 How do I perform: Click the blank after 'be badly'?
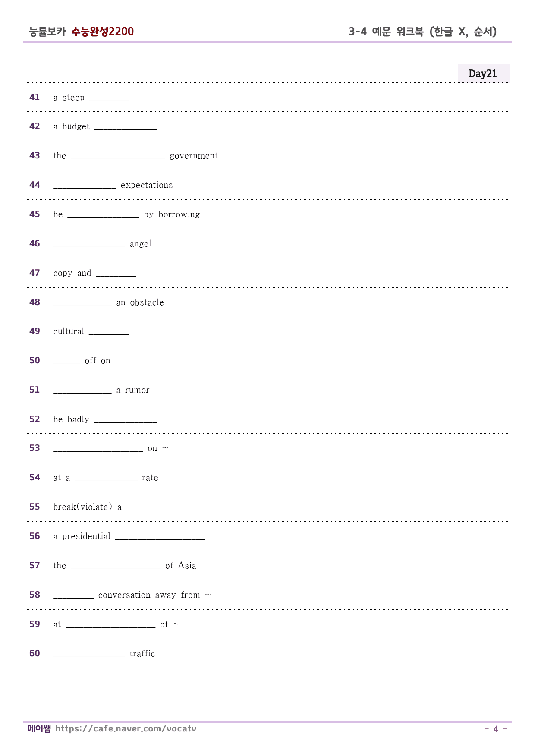tap(126, 420)
